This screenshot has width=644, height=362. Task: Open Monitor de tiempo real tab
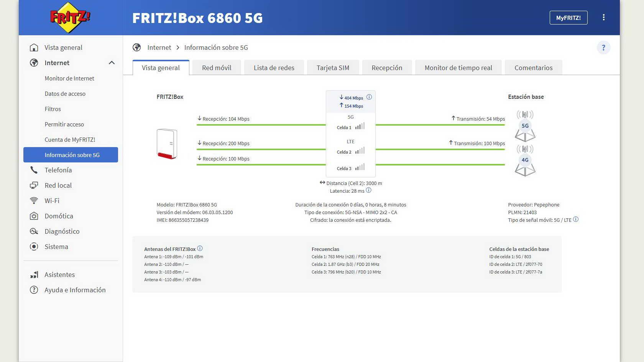[458, 68]
